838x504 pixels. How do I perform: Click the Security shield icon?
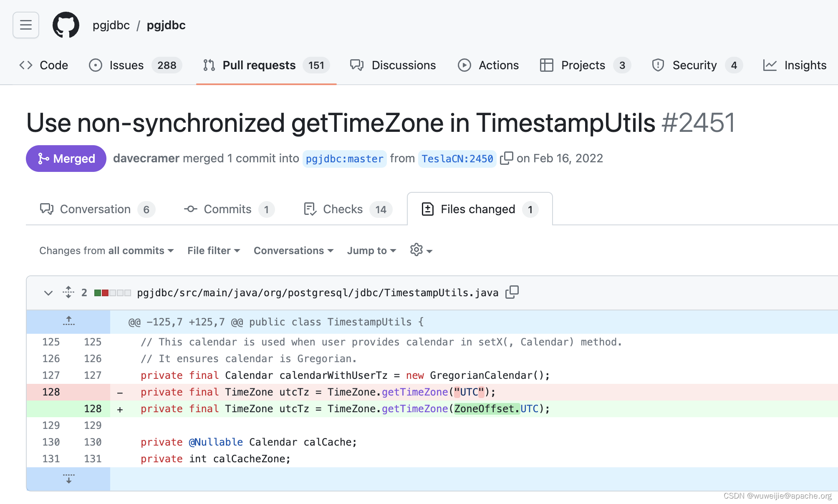coord(658,65)
